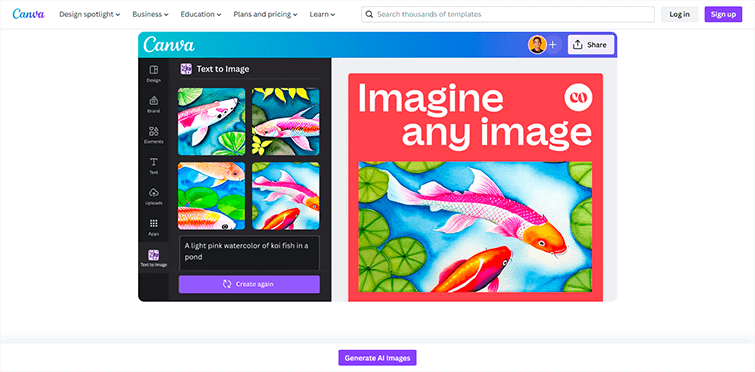Viewport: 755px width, 372px height.
Task: Select the top-left white koi thumbnail
Action: [x=211, y=121]
